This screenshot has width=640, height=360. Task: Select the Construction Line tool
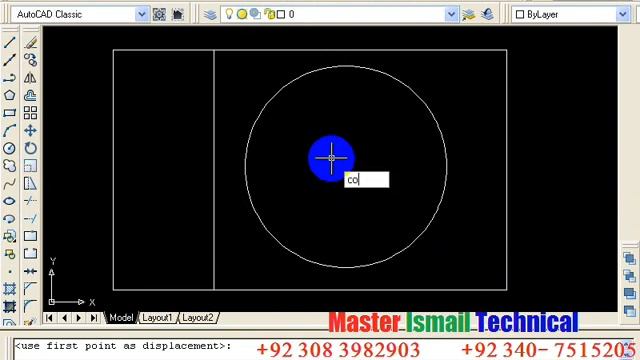pos(10,60)
